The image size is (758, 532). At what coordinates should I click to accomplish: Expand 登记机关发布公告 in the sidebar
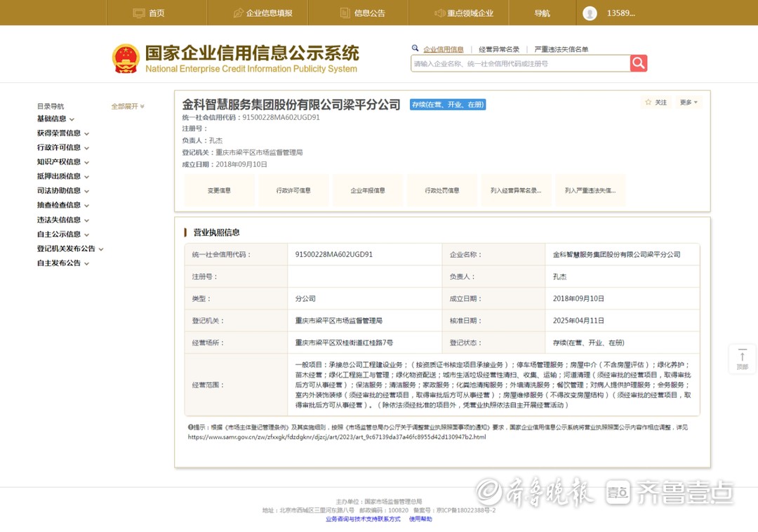pyautogui.click(x=70, y=249)
